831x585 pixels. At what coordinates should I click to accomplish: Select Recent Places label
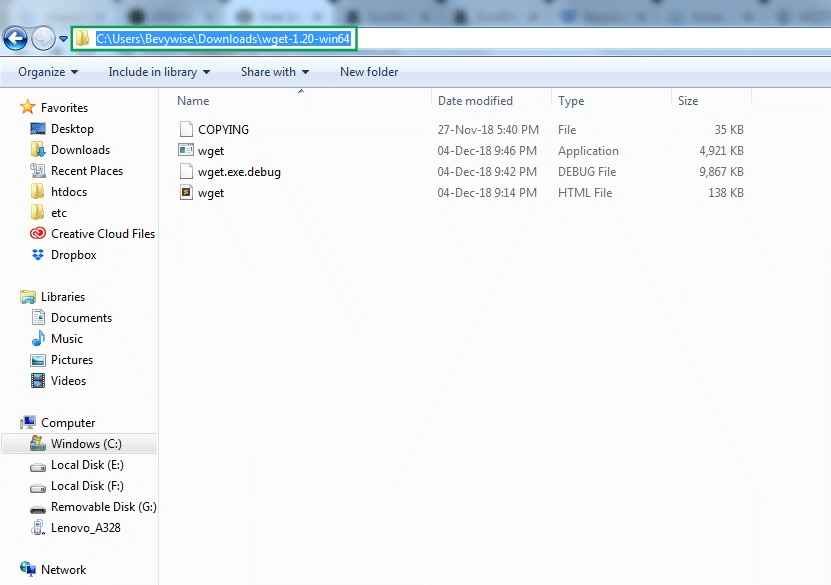[87, 171]
